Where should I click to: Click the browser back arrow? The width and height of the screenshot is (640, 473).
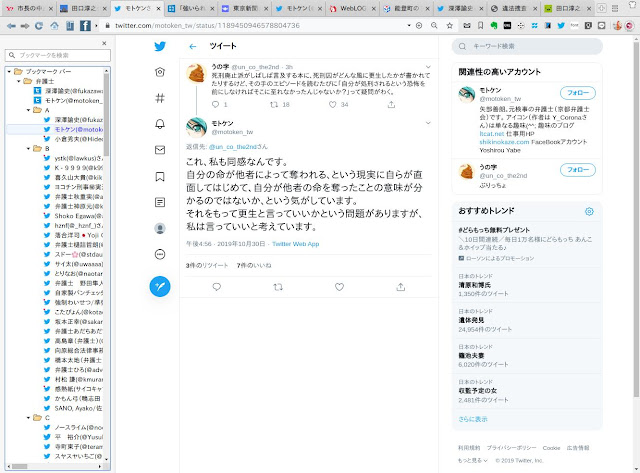[x=11, y=26]
